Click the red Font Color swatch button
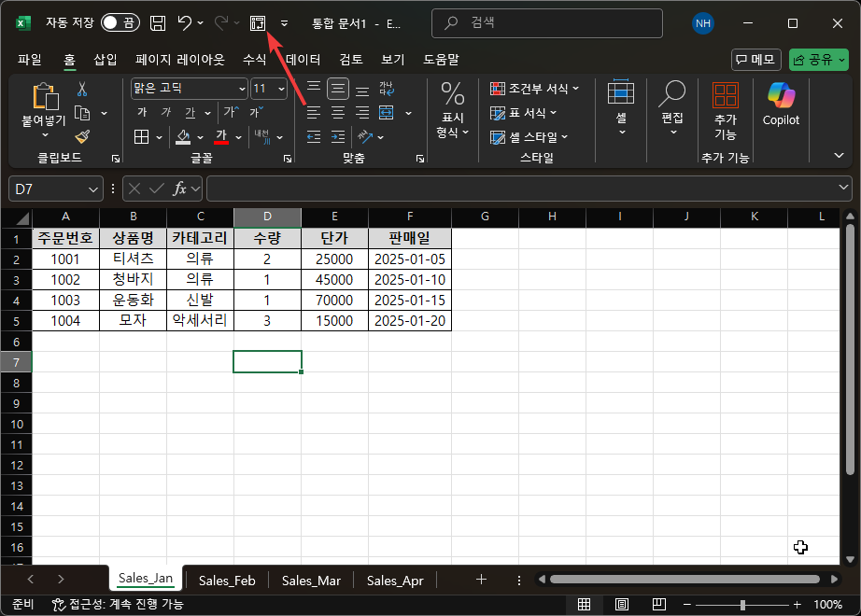Image resolution: width=861 pixels, height=616 pixels. (x=221, y=136)
